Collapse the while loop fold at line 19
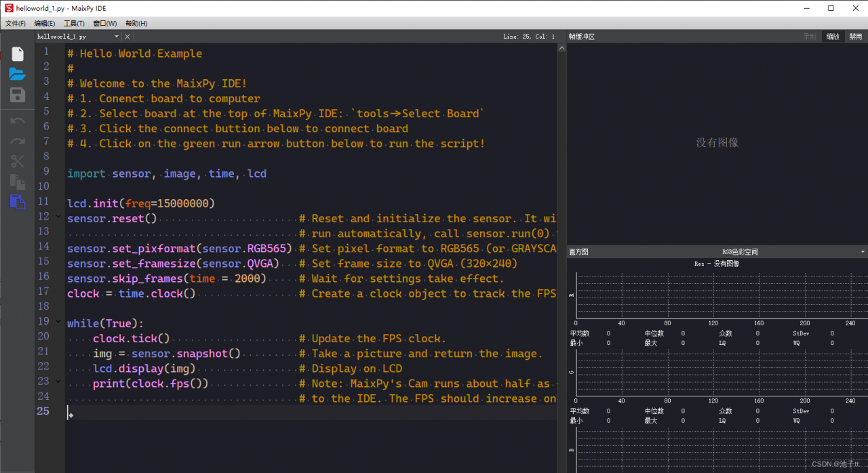The height and width of the screenshot is (473, 868). tap(58, 323)
